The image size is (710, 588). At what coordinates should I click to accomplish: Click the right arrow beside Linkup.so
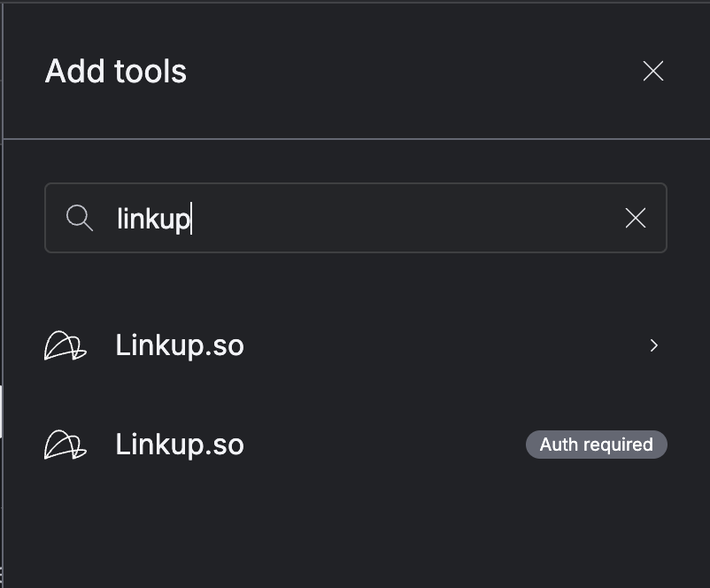tap(654, 345)
